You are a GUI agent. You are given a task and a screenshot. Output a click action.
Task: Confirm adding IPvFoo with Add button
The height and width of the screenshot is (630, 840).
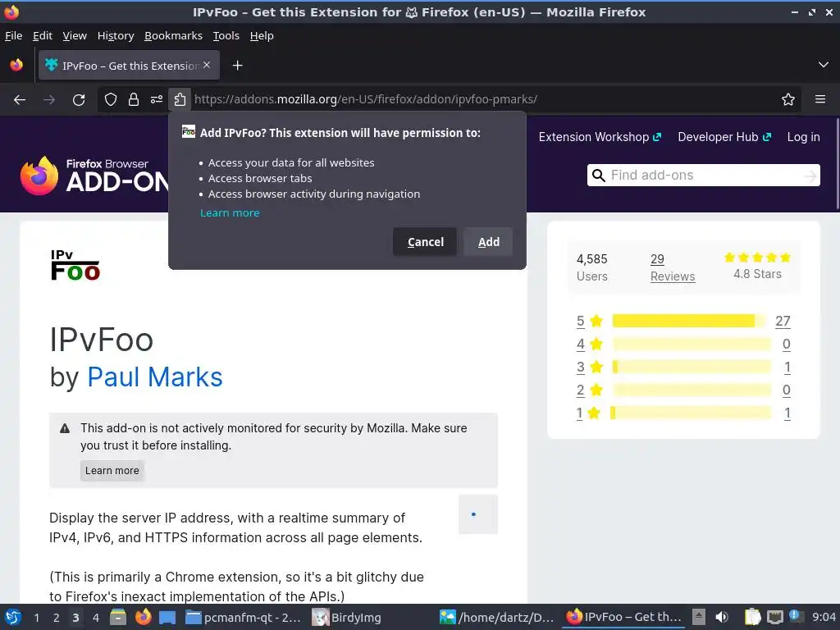pos(489,242)
